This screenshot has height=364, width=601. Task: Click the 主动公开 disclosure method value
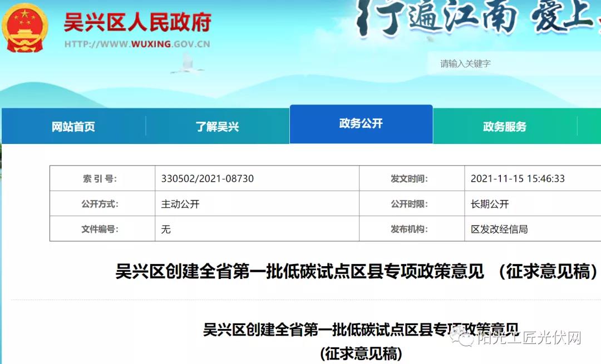[180, 204]
